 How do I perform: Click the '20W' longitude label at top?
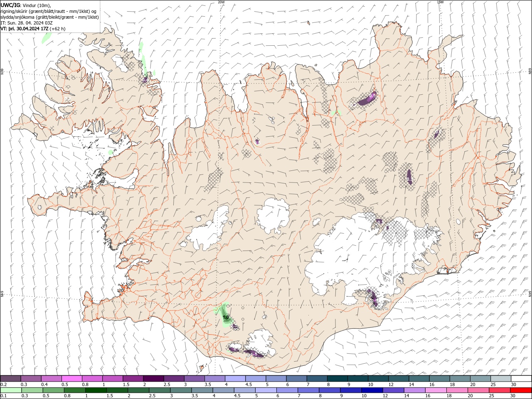point(221,2)
